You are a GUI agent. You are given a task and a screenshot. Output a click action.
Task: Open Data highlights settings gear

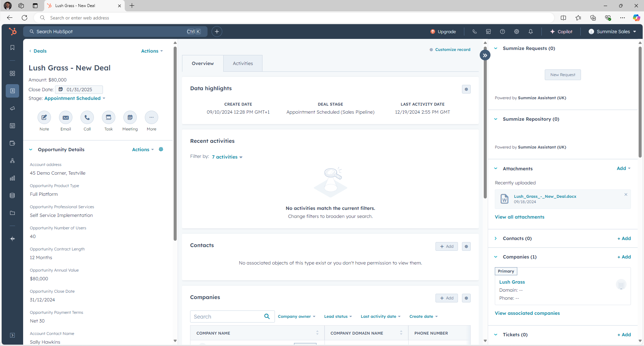tap(466, 89)
